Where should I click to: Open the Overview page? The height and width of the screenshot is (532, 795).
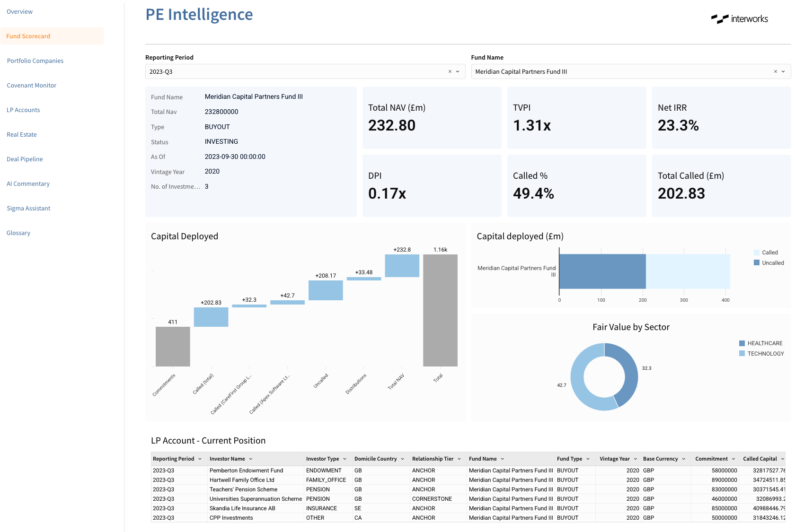click(19, 11)
